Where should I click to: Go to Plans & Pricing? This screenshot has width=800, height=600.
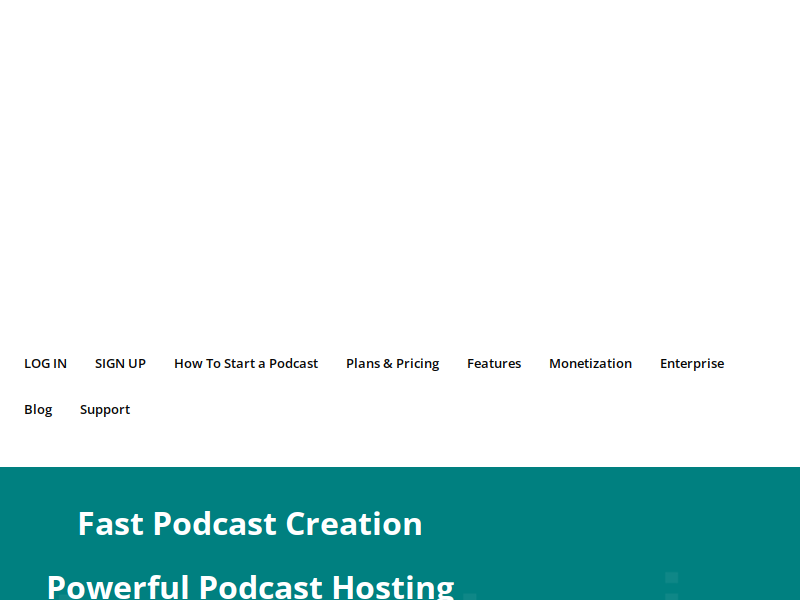point(392,364)
